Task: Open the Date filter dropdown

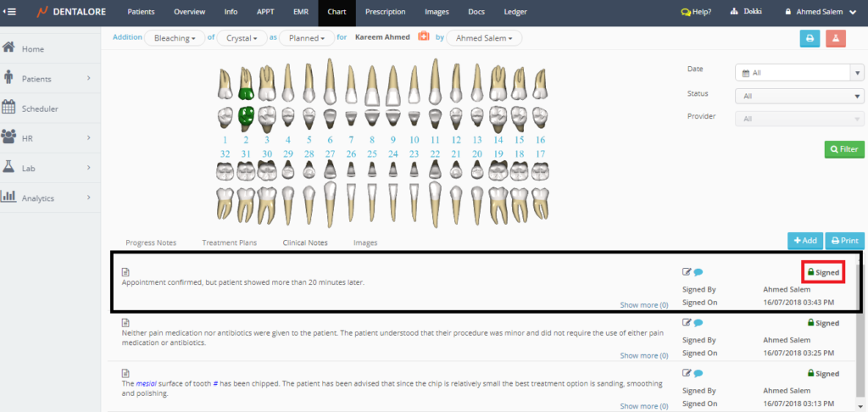Action: pos(798,73)
